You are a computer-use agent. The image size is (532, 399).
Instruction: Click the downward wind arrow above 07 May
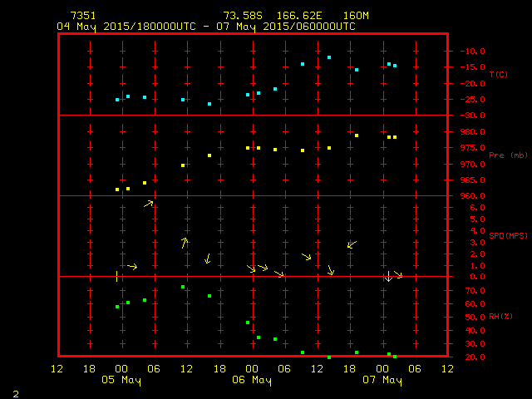click(x=388, y=276)
